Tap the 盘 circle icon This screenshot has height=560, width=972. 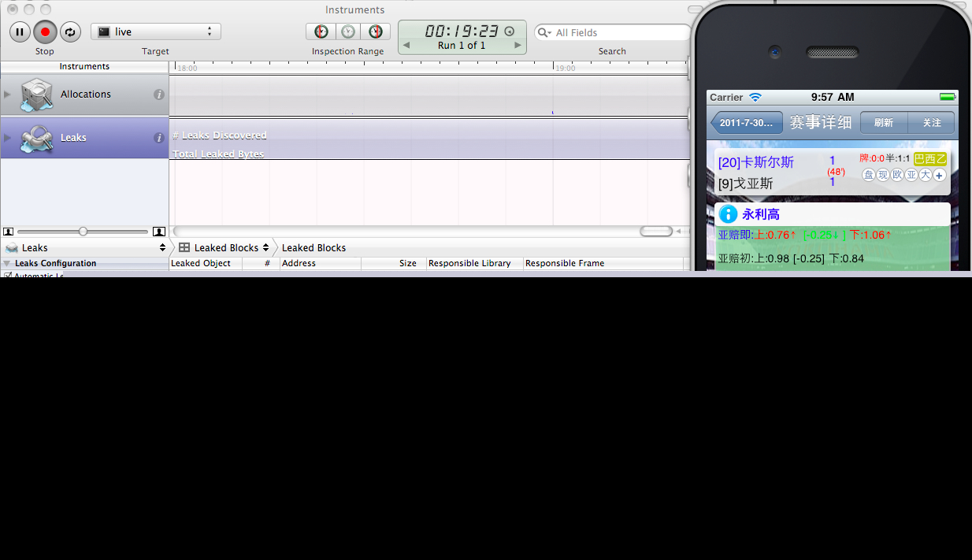coord(869,175)
